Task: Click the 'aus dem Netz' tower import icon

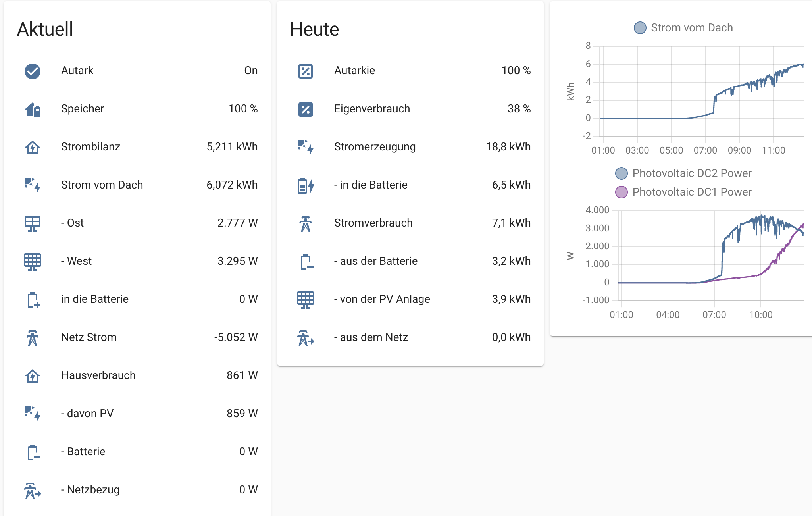Action: 306,338
